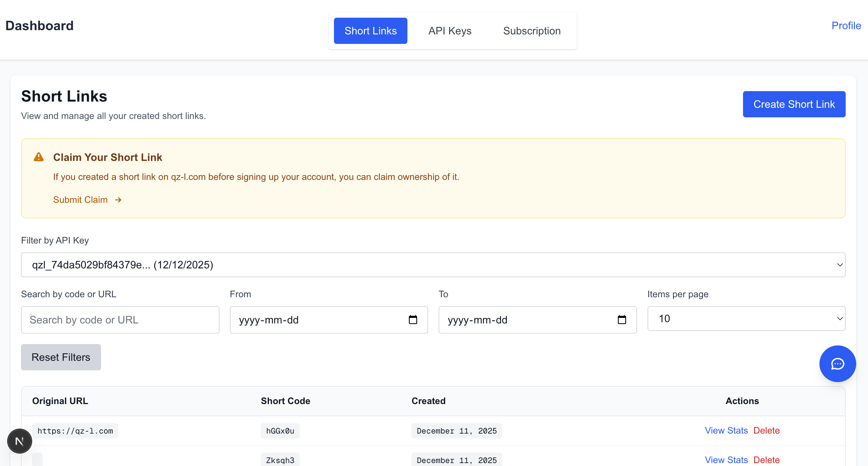
Task: Focus the Search by code or URL field
Action: [120, 320]
